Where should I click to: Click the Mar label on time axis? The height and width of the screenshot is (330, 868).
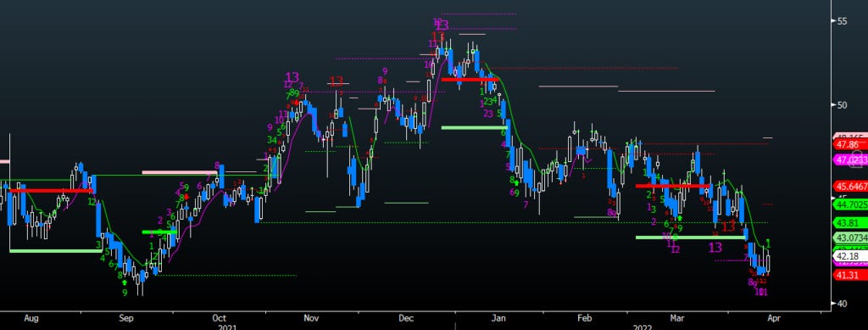pos(676,318)
